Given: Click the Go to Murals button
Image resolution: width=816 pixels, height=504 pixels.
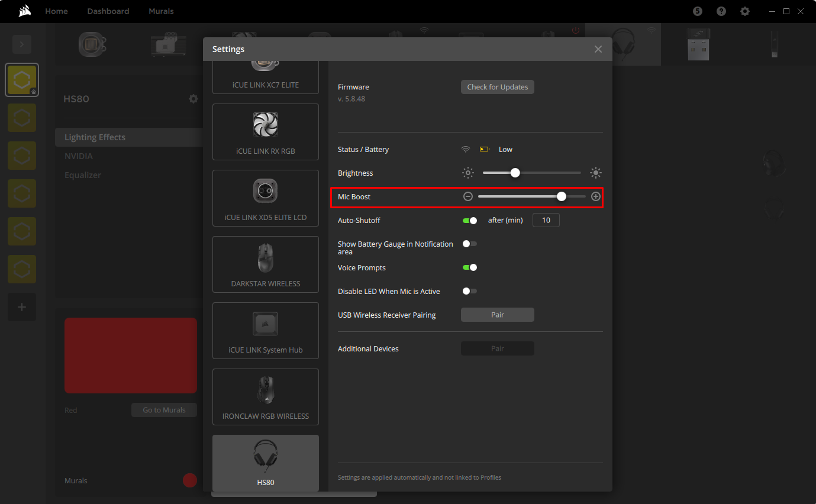Looking at the screenshot, I should pyautogui.click(x=164, y=409).
